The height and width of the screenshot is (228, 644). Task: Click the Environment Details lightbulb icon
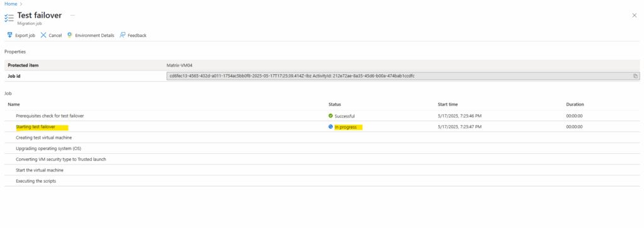click(70, 35)
